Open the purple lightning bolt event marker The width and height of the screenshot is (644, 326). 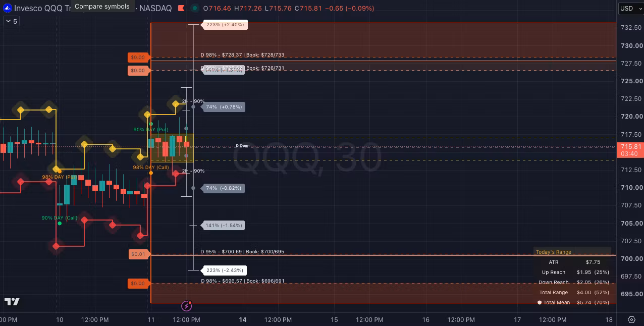(187, 305)
